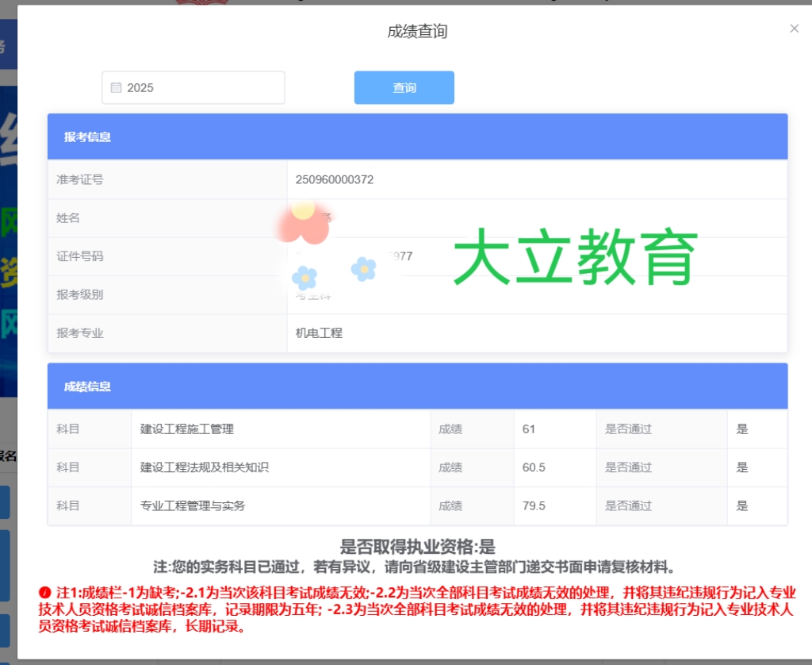Select the 成绩信息 section header
This screenshot has height=665, width=812.
point(417,386)
